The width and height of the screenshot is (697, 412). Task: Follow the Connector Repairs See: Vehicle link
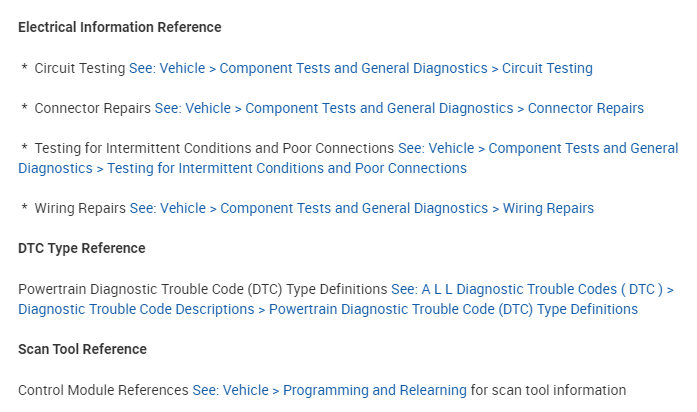pyautogui.click(x=399, y=108)
